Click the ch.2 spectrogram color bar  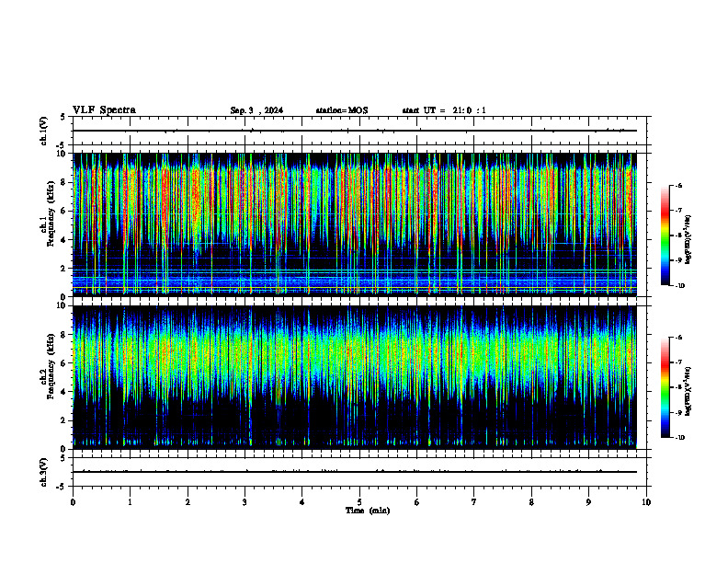click(x=665, y=387)
